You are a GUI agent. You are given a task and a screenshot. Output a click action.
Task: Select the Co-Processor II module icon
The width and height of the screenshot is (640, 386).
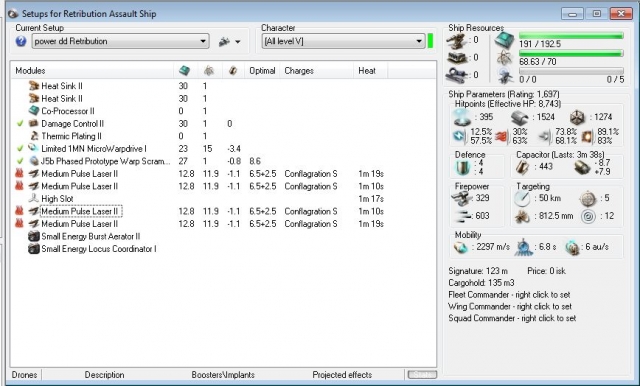(x=33, y=111)
